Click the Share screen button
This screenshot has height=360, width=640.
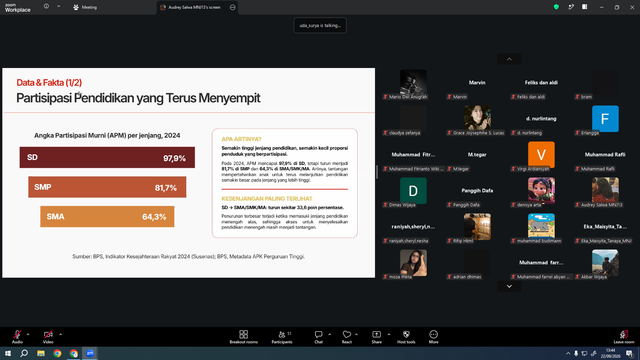click(376, 337)
